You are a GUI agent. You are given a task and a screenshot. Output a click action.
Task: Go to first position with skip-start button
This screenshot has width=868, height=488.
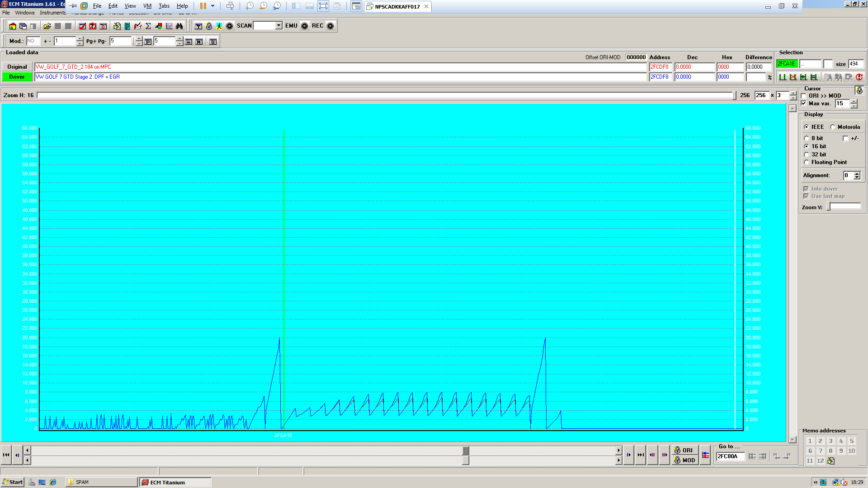click(x=6, y=455)
